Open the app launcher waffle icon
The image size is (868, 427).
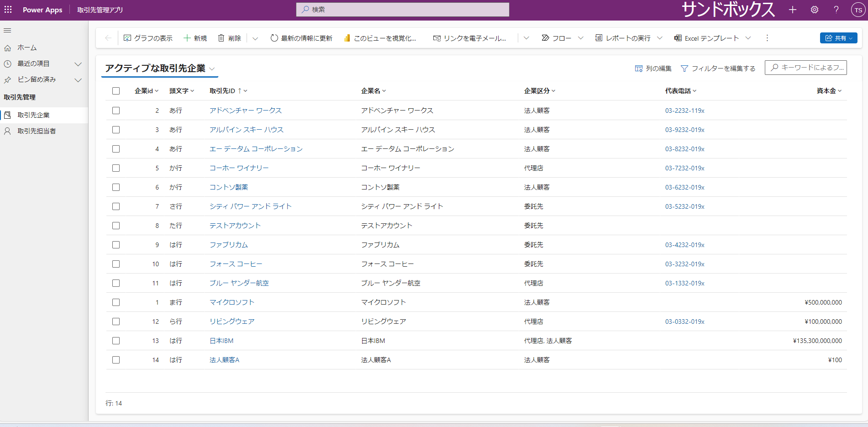pos(8,10)
